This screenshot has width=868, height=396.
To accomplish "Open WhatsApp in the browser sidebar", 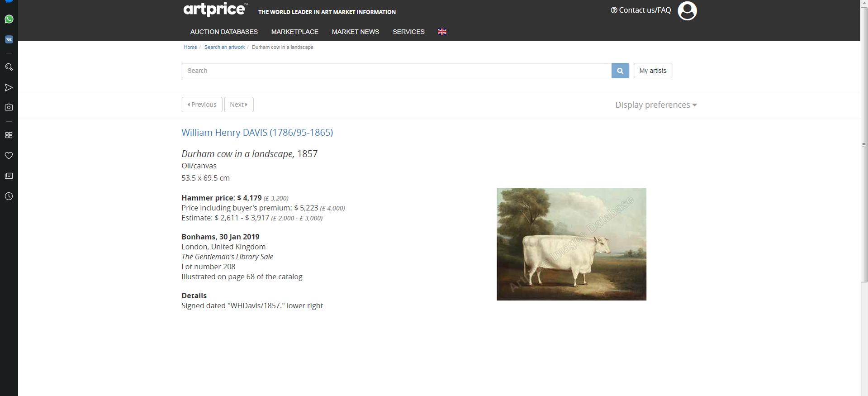I will tap(9, 19).
